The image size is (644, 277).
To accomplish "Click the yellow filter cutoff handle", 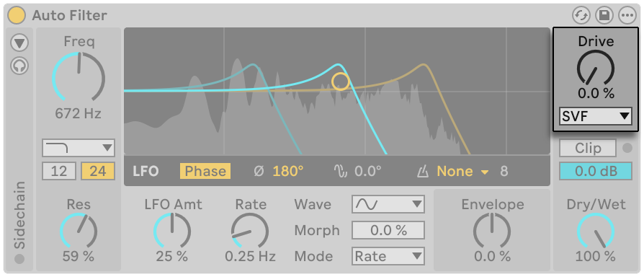I will click(x=341, y=82).
